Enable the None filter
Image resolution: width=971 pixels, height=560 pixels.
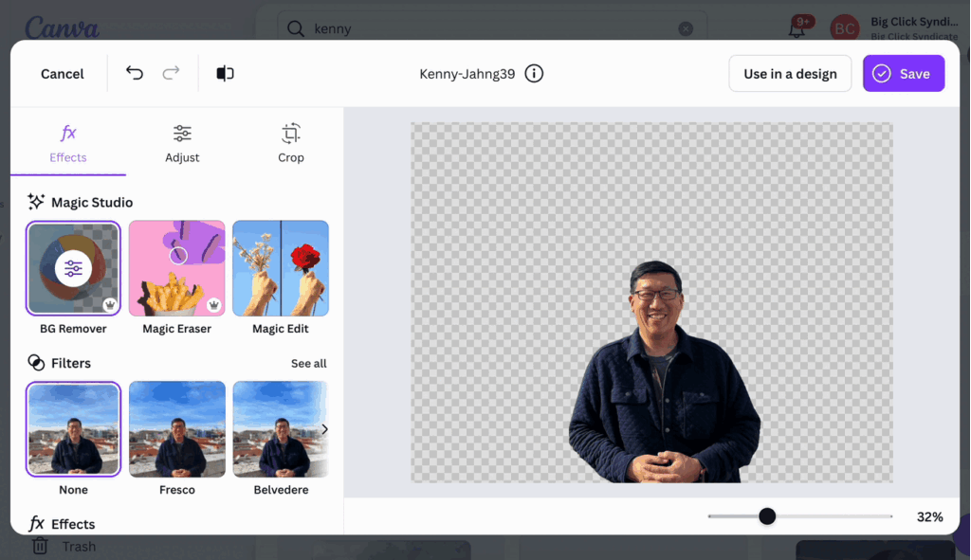coord(73,428)
